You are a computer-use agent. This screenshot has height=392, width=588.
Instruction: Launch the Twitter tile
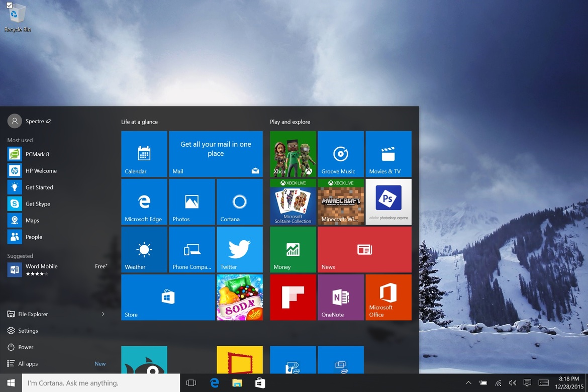point(240,249)
